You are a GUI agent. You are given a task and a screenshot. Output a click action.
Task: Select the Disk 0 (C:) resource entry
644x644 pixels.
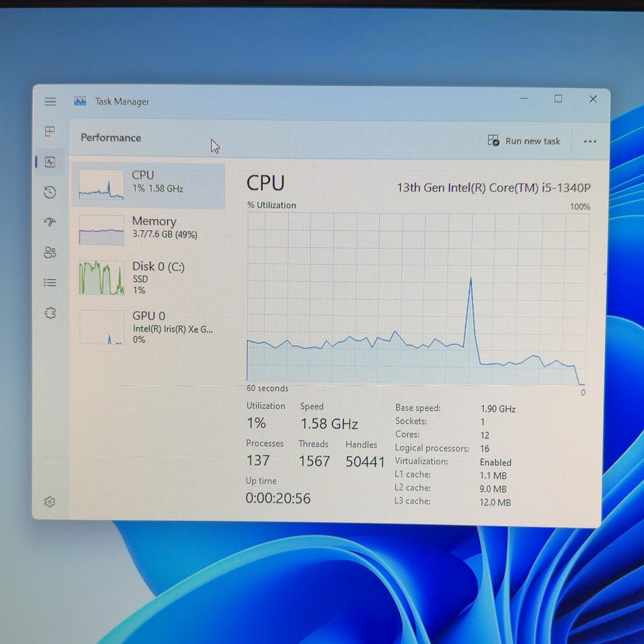149,277
